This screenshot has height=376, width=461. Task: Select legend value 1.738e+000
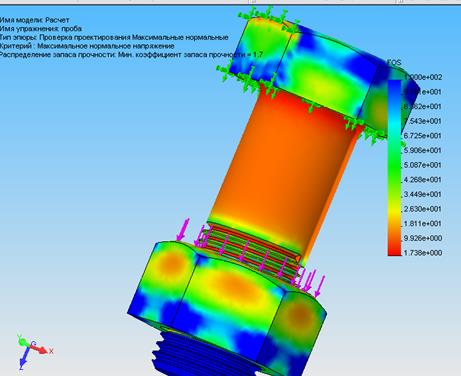pos(423,253)
